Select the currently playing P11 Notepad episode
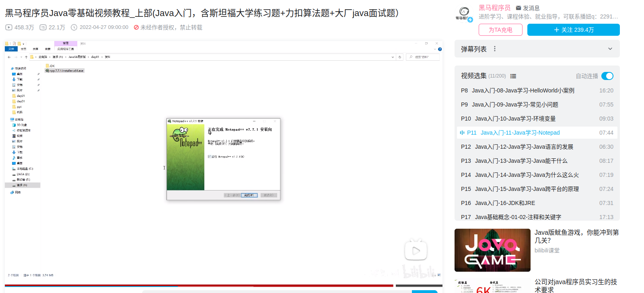The width and height of the screenshot is (644, 293). pos(537,133)
